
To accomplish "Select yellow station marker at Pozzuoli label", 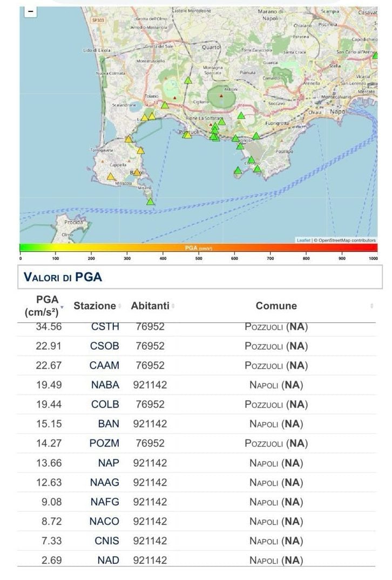I will pos(188,134).
